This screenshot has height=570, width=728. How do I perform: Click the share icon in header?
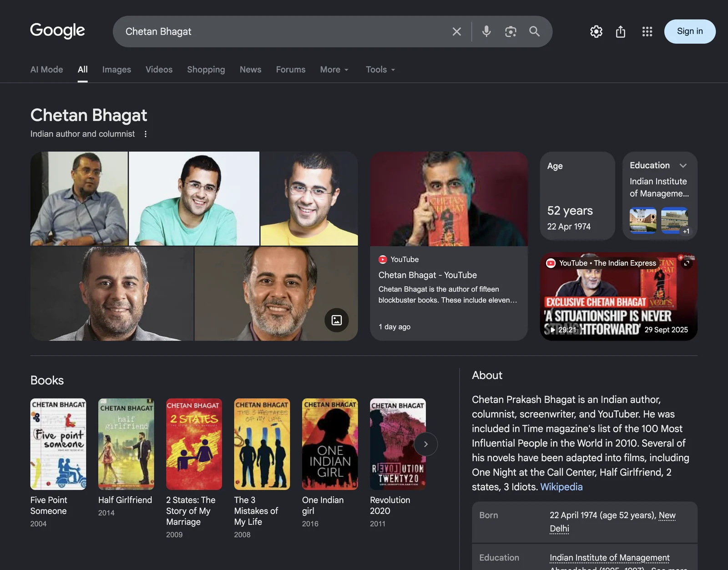621,31
